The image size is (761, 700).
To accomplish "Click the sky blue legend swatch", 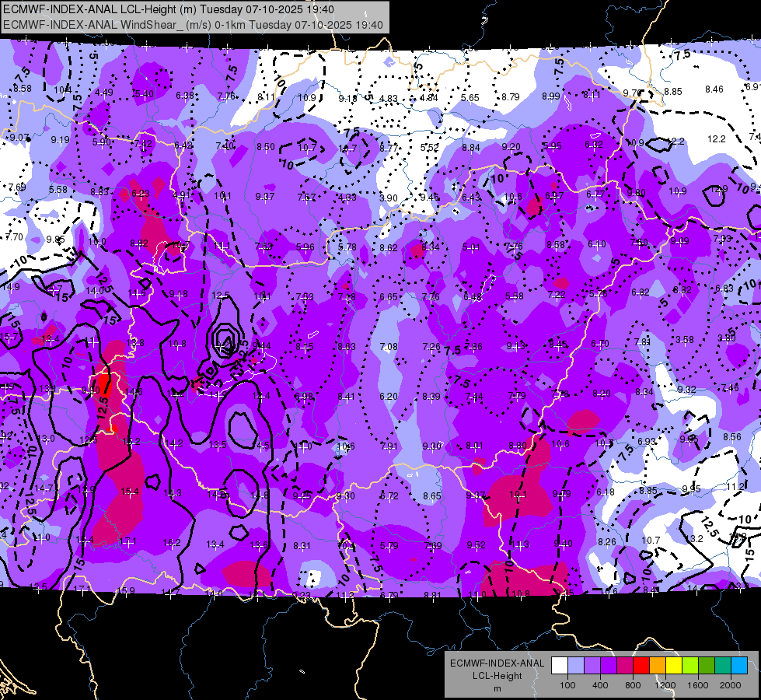I will pyautogui.click(x=738, y=666).
